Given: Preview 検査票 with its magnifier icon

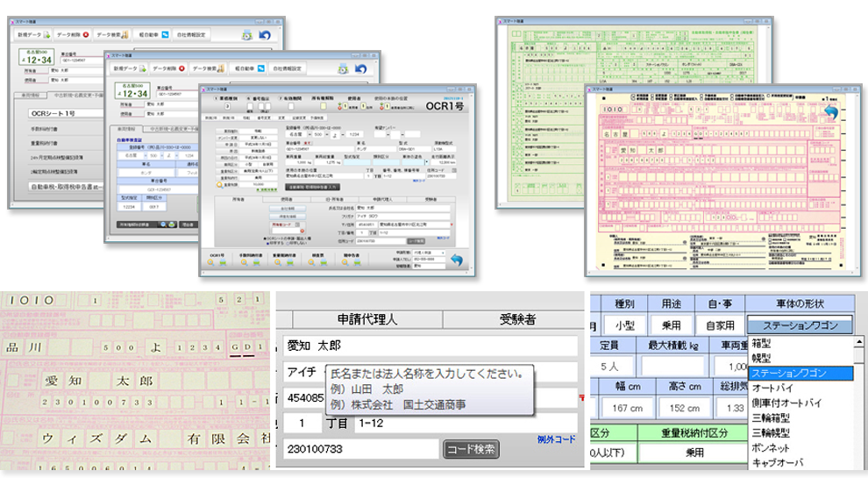Looking at the screenshot, I should (311, 262).
